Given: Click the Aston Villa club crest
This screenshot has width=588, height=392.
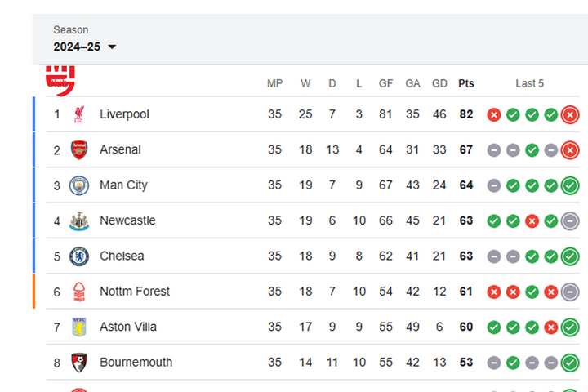Looking at the screenshot, I should point(79,327).
